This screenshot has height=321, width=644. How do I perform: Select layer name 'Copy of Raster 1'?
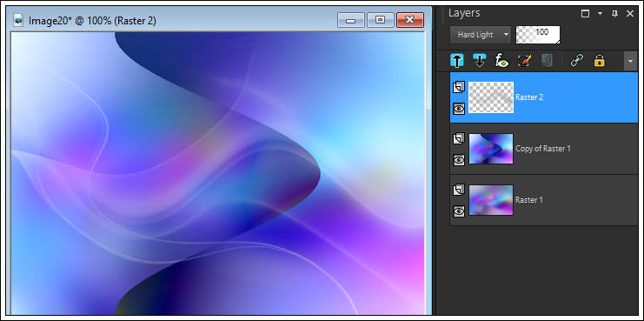(x=542, y=149)
